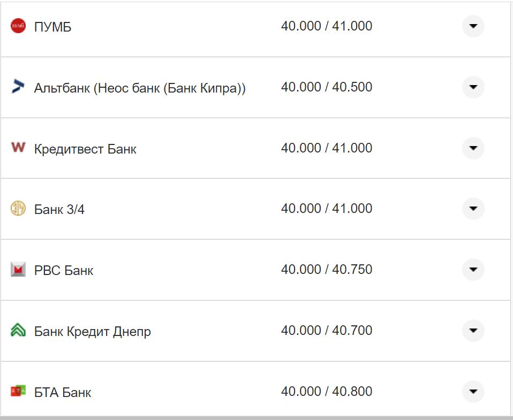Click the ПУМБ bank logo icon

pyautogui.click(x=18, y=26)
